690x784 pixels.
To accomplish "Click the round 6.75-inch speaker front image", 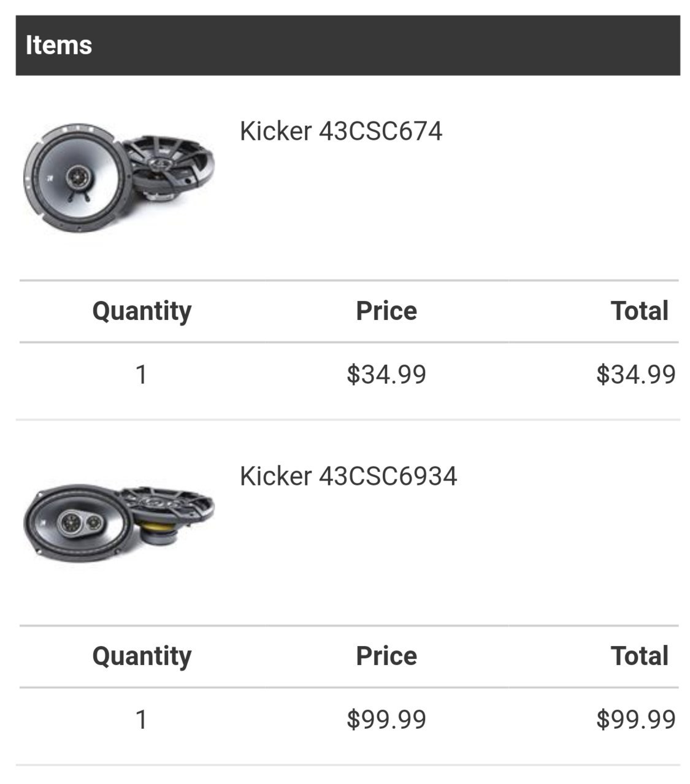I will [77, 178].
